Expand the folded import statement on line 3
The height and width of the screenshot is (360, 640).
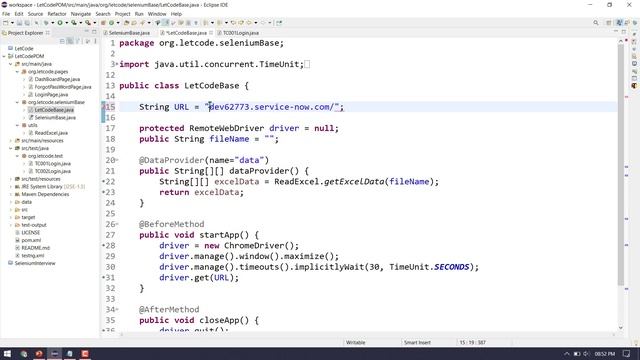[117, 64]
